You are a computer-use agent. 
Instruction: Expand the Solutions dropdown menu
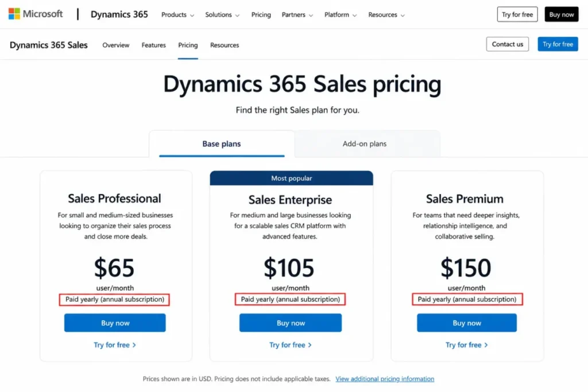tap(222, 14)
